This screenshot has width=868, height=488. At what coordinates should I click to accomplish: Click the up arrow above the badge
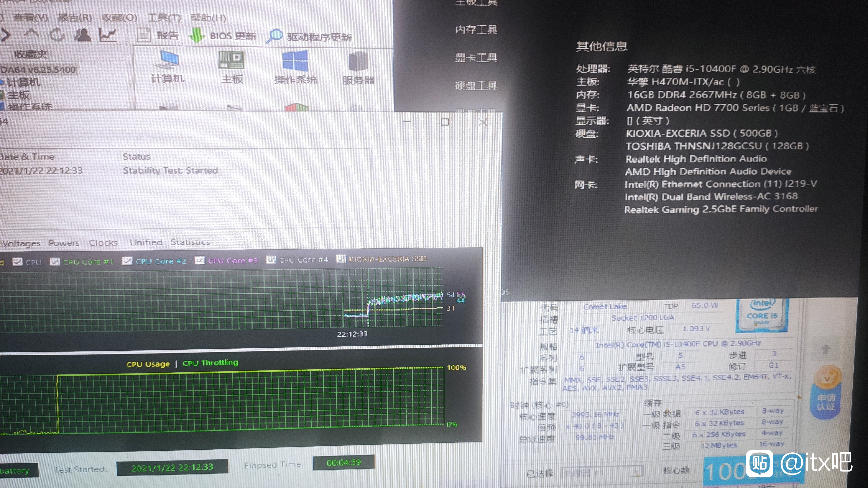[x=825, y=349]
